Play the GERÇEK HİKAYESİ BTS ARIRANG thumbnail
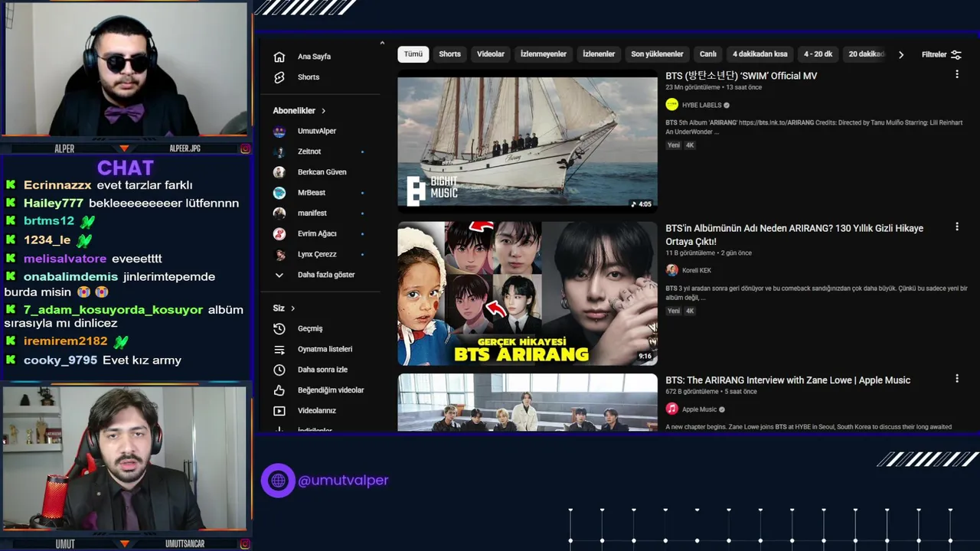 point(528,293)
